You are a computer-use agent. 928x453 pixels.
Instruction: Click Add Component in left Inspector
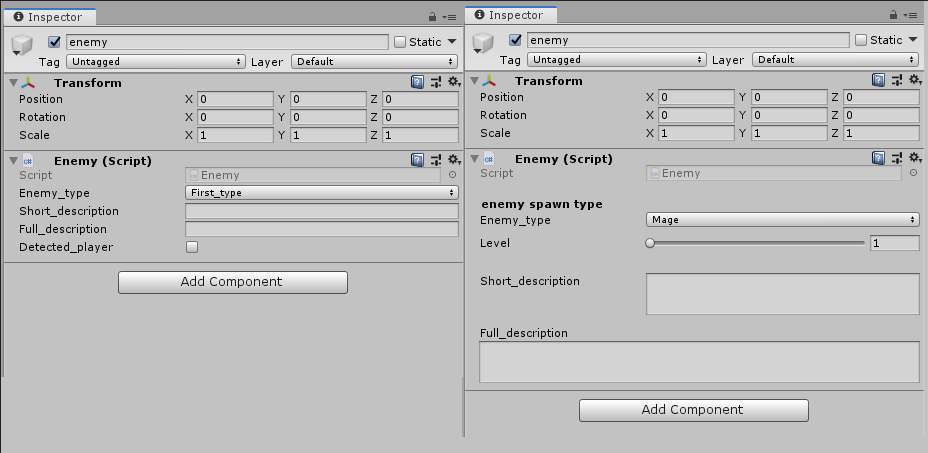click(x=233, y=282)
